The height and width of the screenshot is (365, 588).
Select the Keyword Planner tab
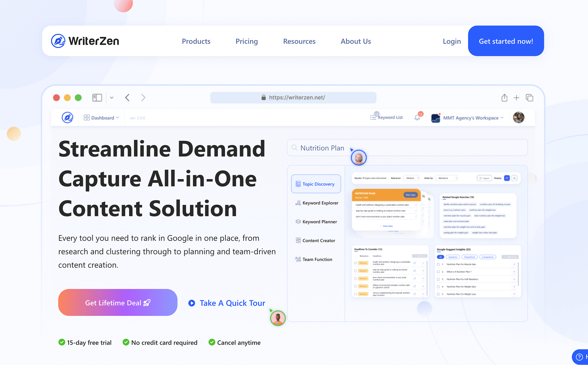point(316,221)
